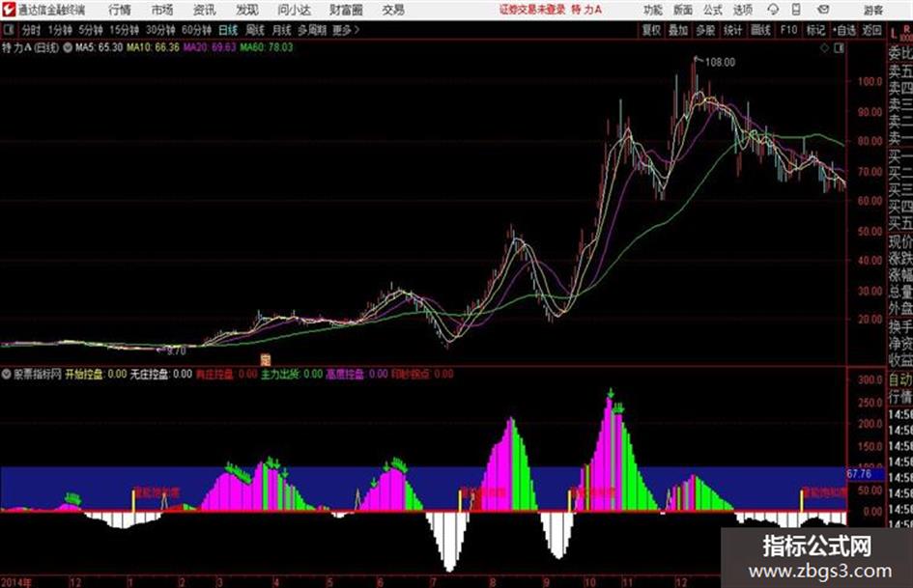The height and width of the screenshot is (588, 913).
Task: Open the message envelope icon
Action: pyautogui.click(x=823, y=10)
